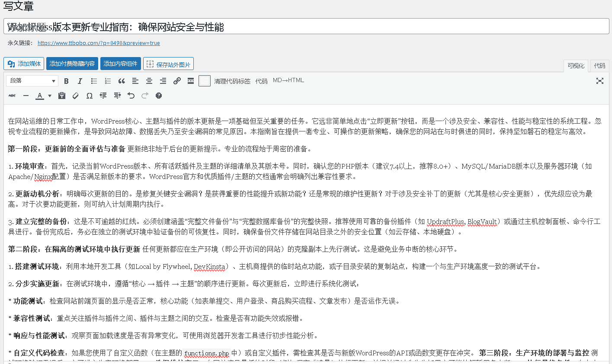Toggle the toolbar toggle (kitchen sink) button
Screen dimensions: 612x364
pyautogui.click(x=205, y=81)
